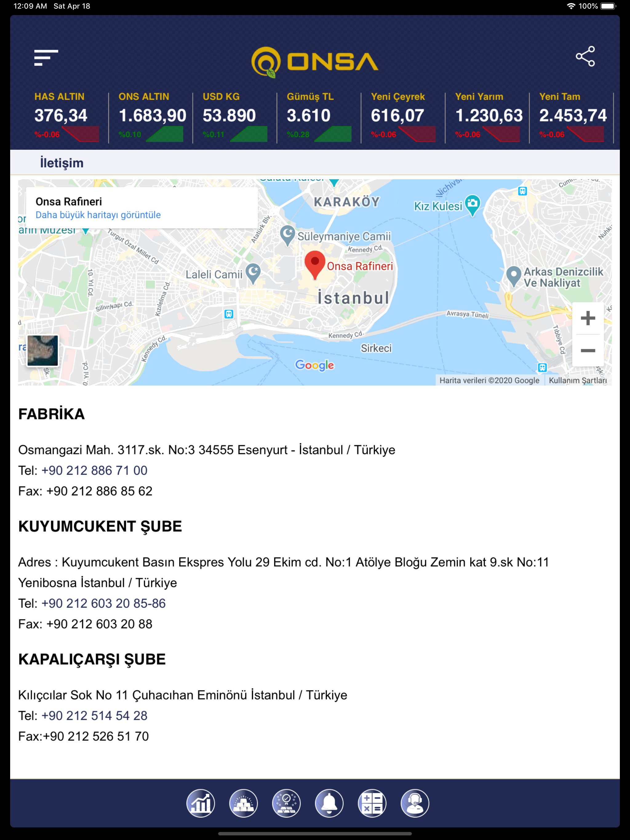Open the alarm bell icon
The image size is (630, 840).
coord(329,803)
